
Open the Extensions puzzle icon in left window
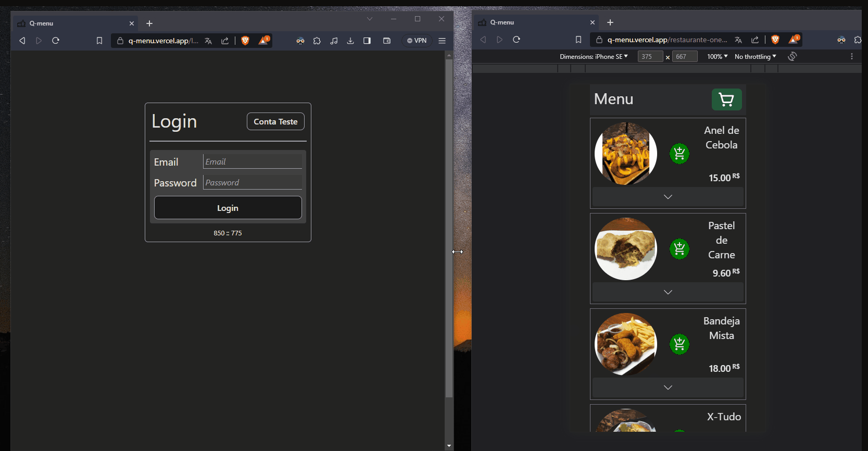(x=317, y=41)
